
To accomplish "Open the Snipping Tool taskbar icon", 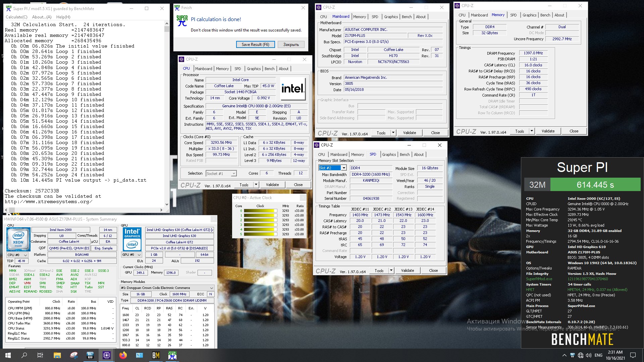I will [74, 355].
